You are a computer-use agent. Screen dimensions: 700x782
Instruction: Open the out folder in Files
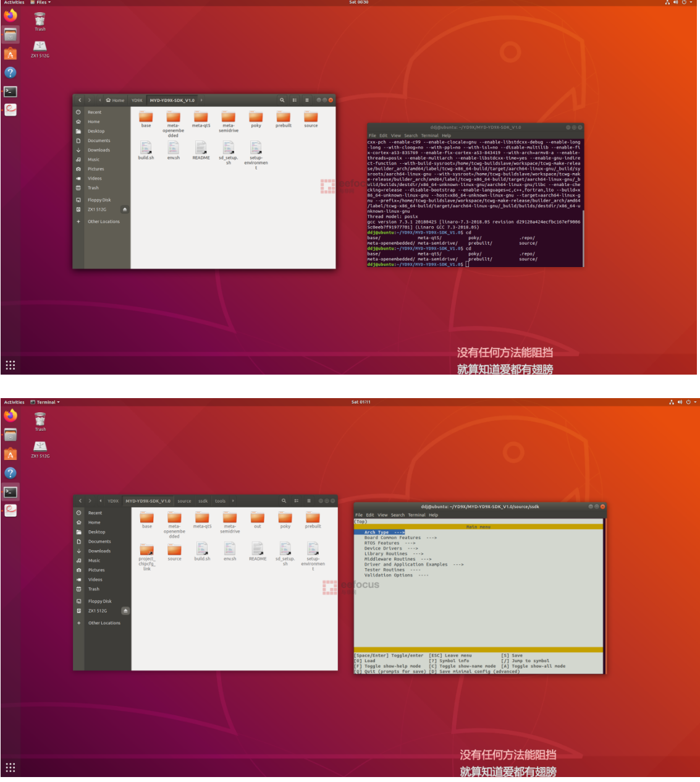pos(258,519)
